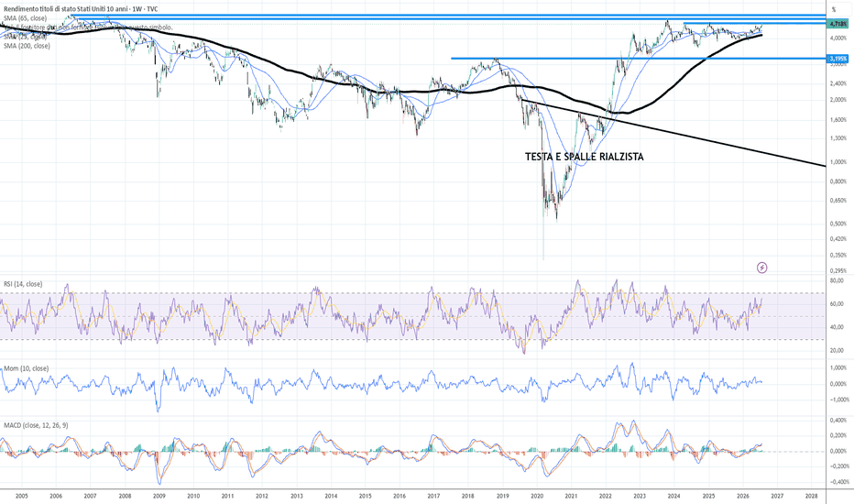Click the 2024 label on time axis
The width and height of the screenshot is (854, 504).
673,496
